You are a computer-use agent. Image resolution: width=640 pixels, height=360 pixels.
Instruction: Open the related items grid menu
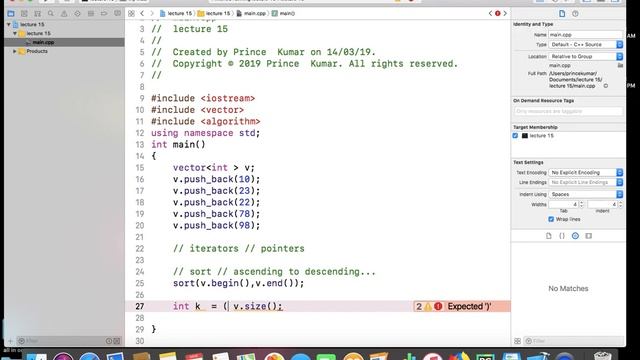click(x=131, y=13)
